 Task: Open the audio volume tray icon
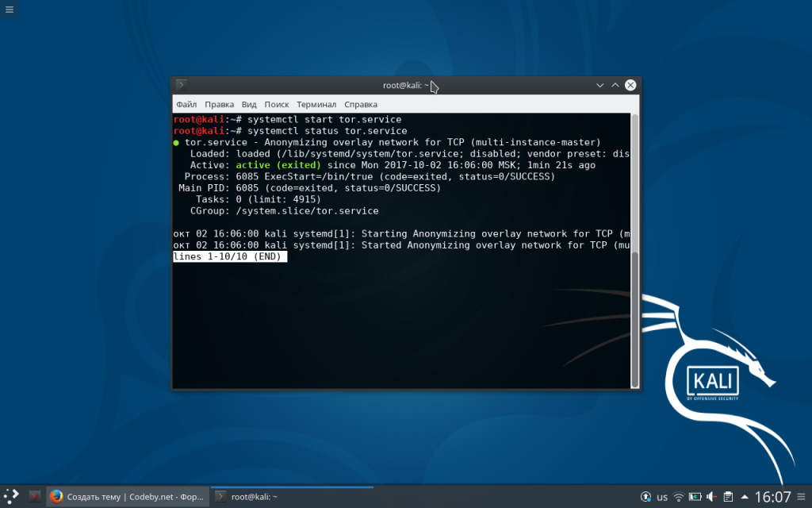point(712,497)
